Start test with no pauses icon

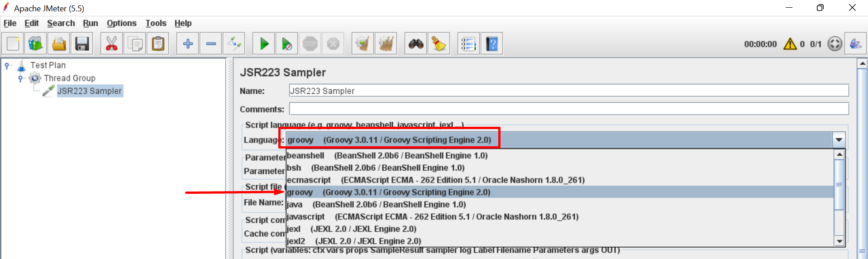pos(287,44)
